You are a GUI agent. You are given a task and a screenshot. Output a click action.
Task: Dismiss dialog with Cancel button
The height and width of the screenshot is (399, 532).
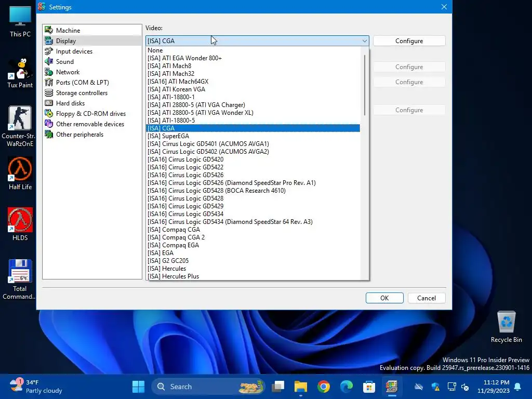point(427,298)
